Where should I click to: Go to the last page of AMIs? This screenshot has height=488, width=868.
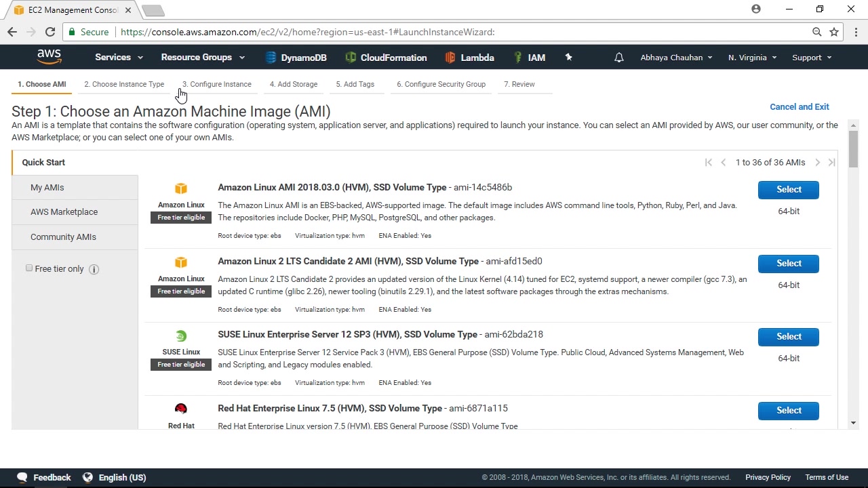click(x=831, y=163)
